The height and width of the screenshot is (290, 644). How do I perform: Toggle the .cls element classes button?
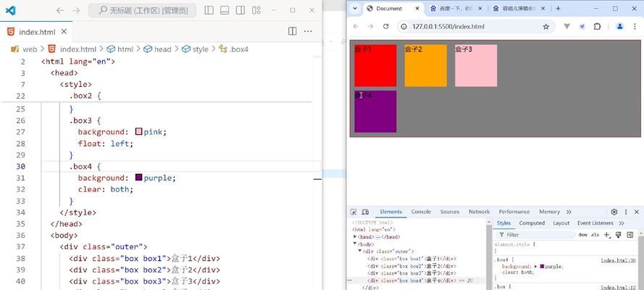pos(595,235)
